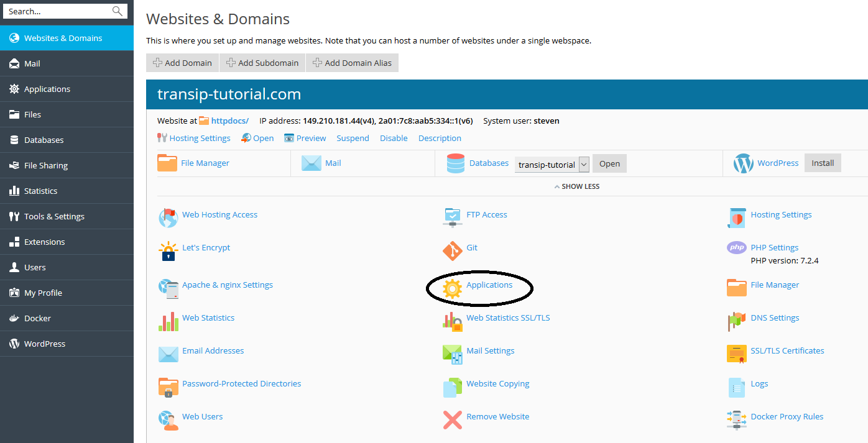Click the PHP Settings icon
868x443 pixels.
(x=737, y=248)
